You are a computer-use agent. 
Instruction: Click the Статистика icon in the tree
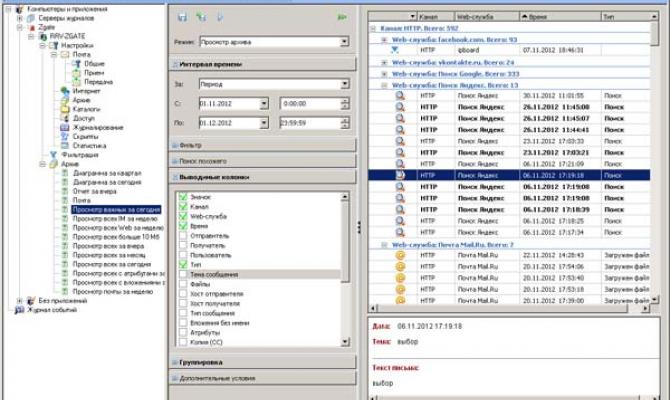(65, 146)
